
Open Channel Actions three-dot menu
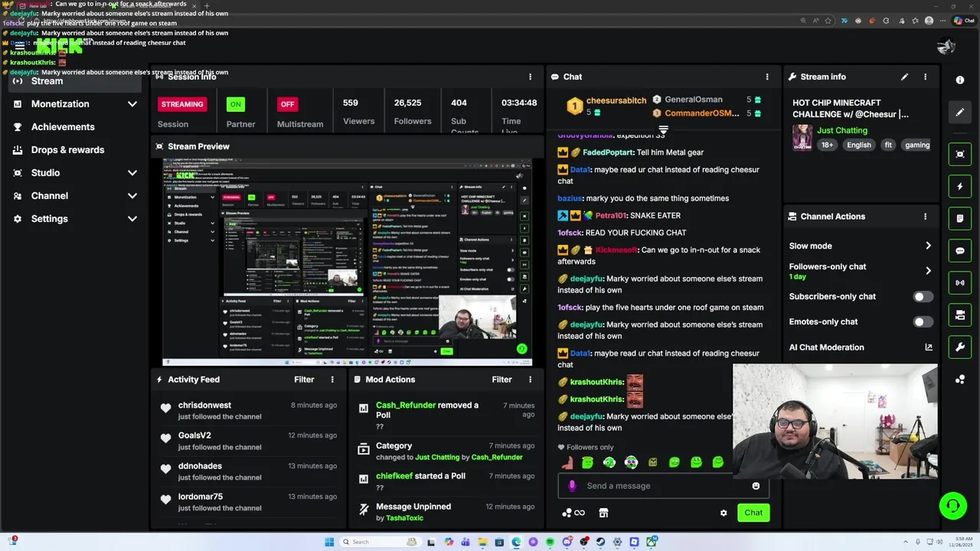coord(925,217)
